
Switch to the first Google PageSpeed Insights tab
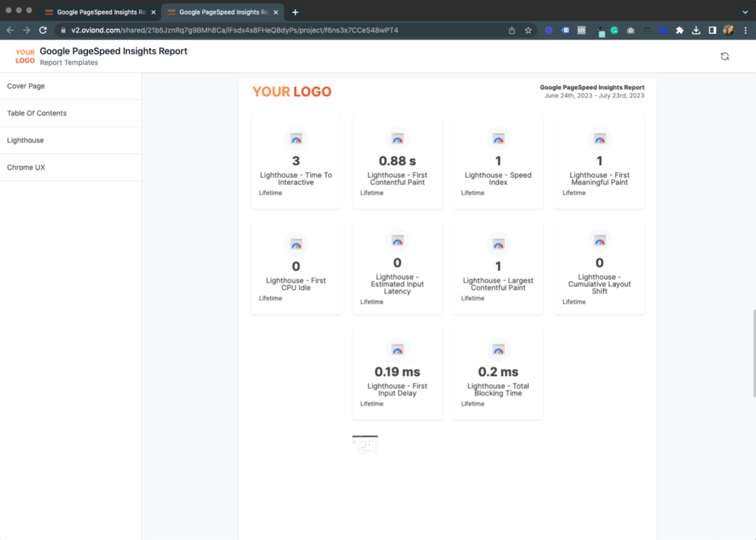[x=100, y=12]
